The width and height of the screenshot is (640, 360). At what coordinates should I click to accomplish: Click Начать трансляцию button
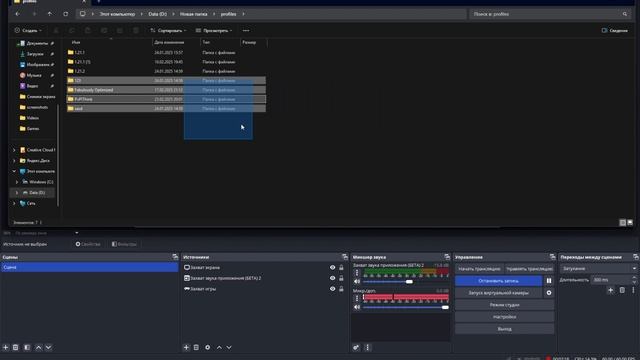[479, 269]
